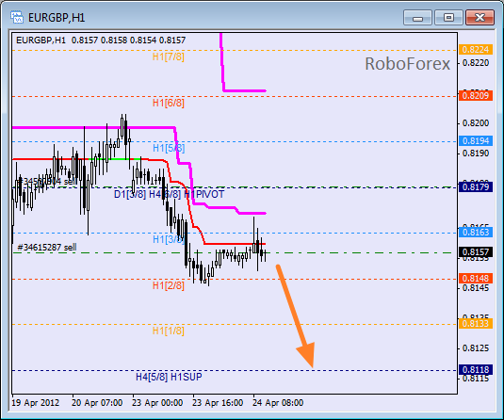Image resolution: width=504 pixels, height=420 pixels.
Task: Click the 0.8209 price tag
Action: click(476, 95)
